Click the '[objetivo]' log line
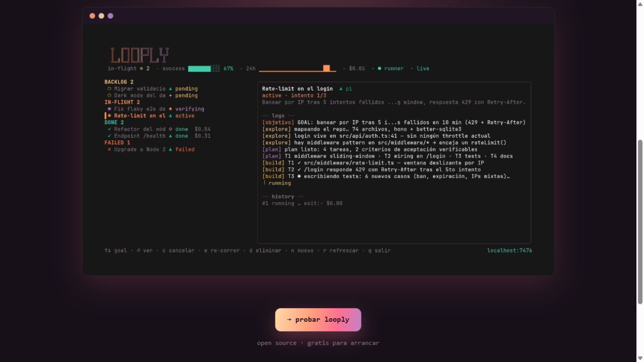 click(394, 123)
